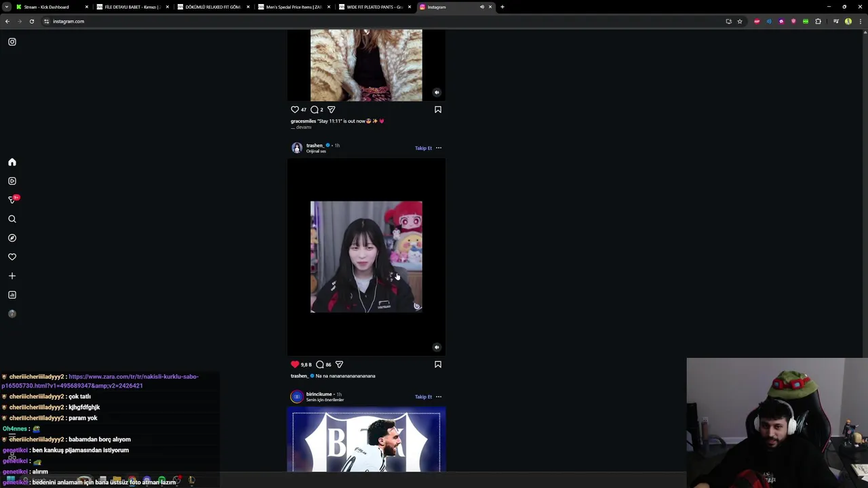This screenshot has height=488, width=868.
Task: Open the green Kick extension icon in the toolbar
Action: [806, 21]
